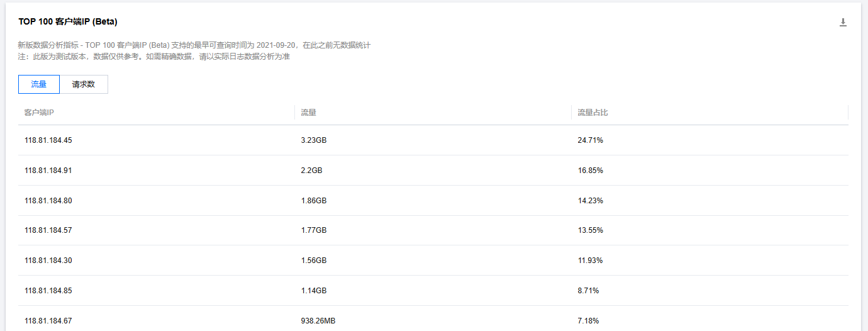
Task: Click the 11.93% share value
Action: [590, 261]
